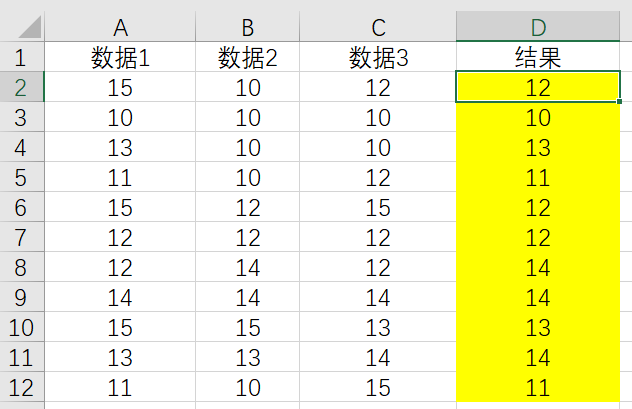
Task: Select cell B4 containing 10
Action: [x=248, y=147]
